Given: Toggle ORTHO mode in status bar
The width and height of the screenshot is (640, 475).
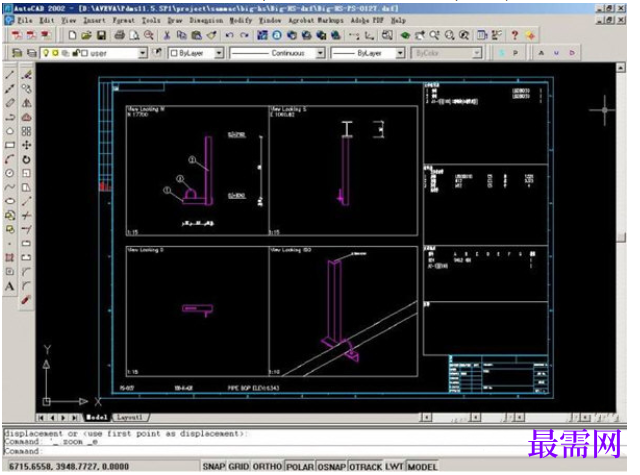Looking at the screenshot, I should [x=267, y=466].
